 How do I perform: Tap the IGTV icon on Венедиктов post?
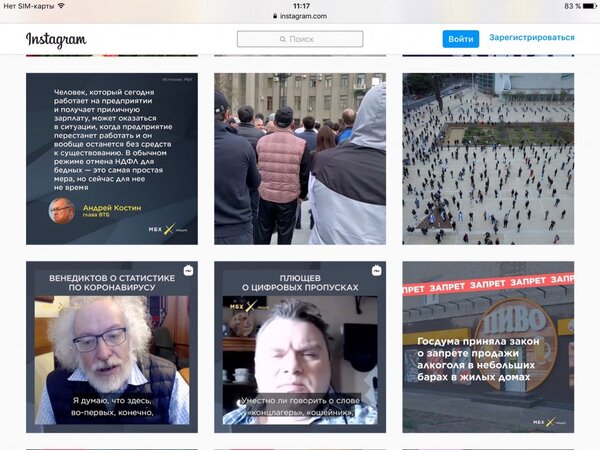tap(188, 271)
